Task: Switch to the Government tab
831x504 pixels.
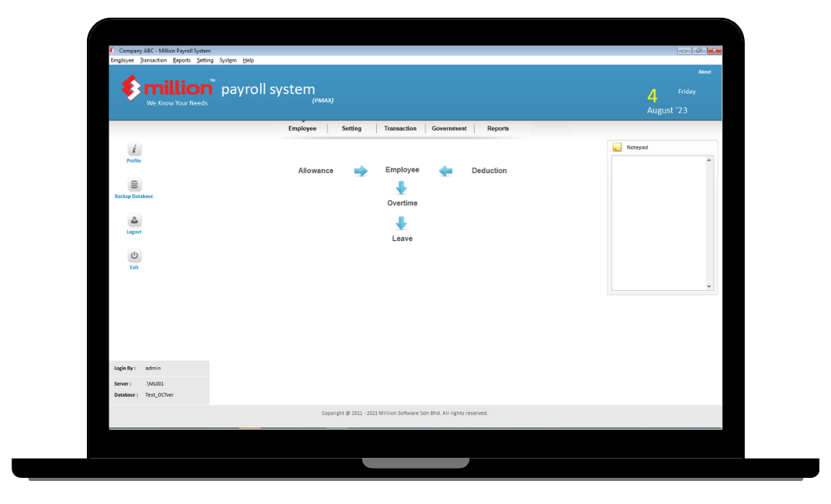Action: 449,129
